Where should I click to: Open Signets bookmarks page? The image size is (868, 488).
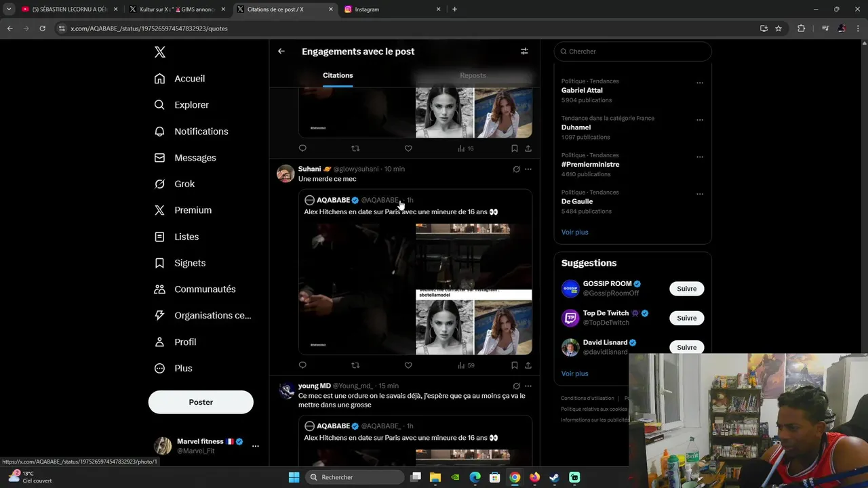point(180,263)
